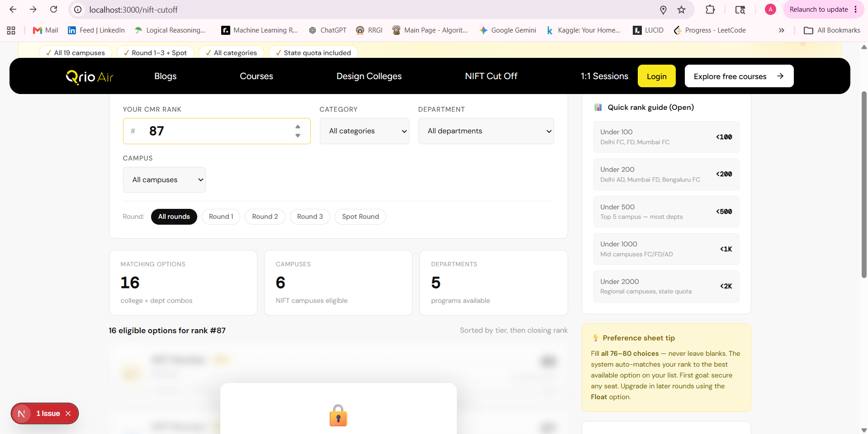The width and height of the screenshot is (868, 434).
Task: Click the Departments 5 stat card
Action: [493, 283]
